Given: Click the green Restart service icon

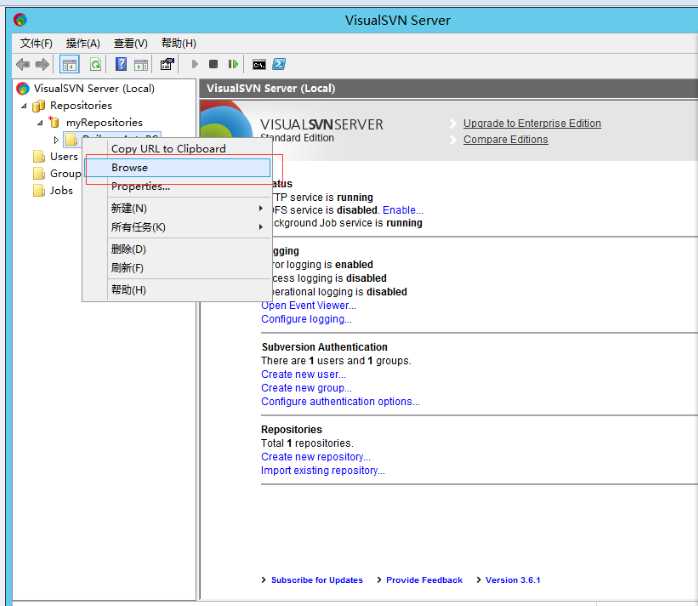Looking at the screenshot, I should (x=233, y=65).
